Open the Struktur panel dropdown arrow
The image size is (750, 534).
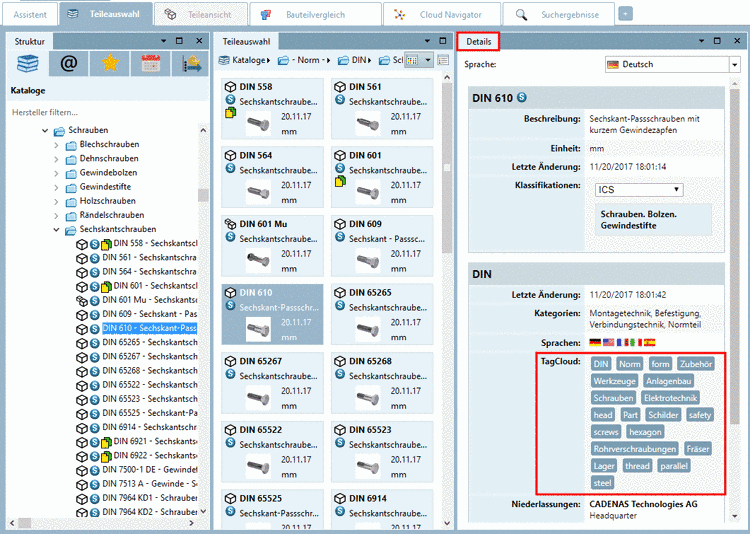[164, 41]
